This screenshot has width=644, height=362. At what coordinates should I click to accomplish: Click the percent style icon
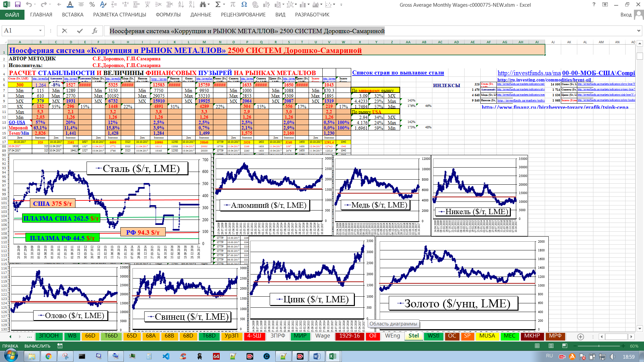click(92, 5)
